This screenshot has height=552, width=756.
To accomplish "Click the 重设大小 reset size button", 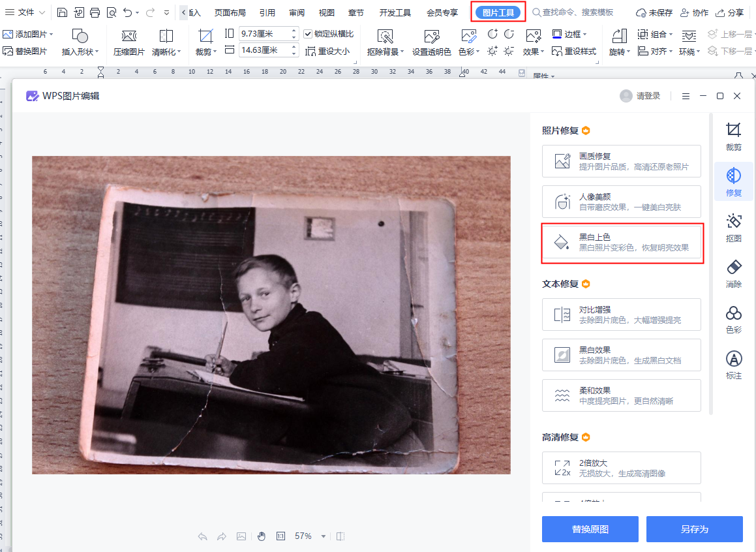I will (327, 51).
